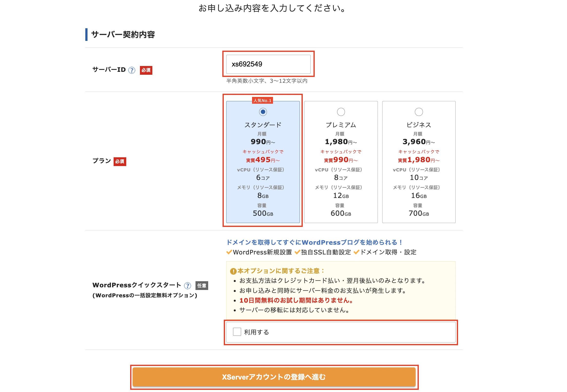Click the note about お支払方法はクレジットカード払い
The height and width of the screenshot is (392, 567).
coord(333,281)
